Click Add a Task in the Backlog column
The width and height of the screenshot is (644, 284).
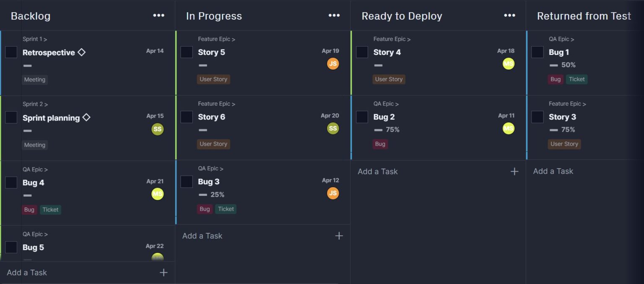coord(26,272)
